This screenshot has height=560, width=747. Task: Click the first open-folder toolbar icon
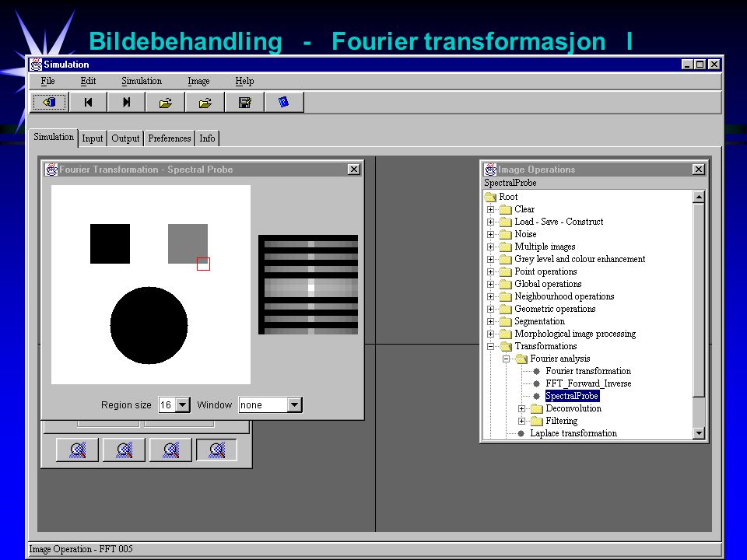point(165,103)
